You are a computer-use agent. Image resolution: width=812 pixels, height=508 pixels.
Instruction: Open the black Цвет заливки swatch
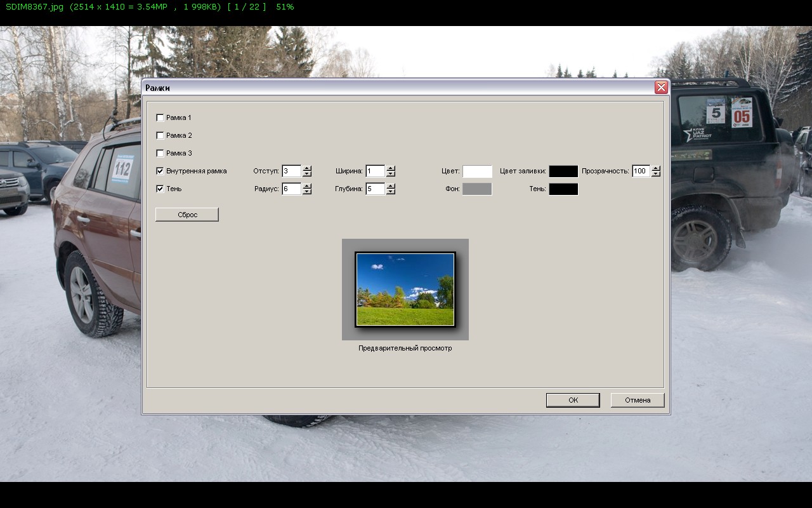pyautogui.click(x=563, y=171)
